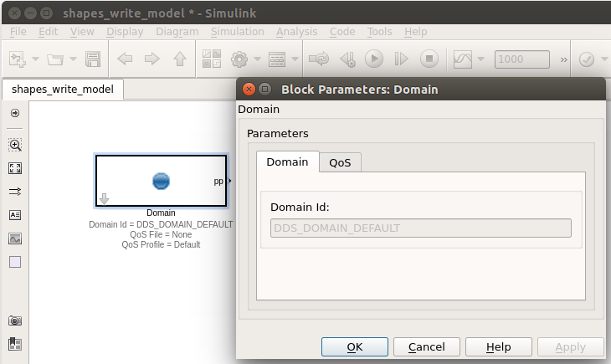Click the Step Forward icon
611x364 pixels.
[x=402, y=59]
